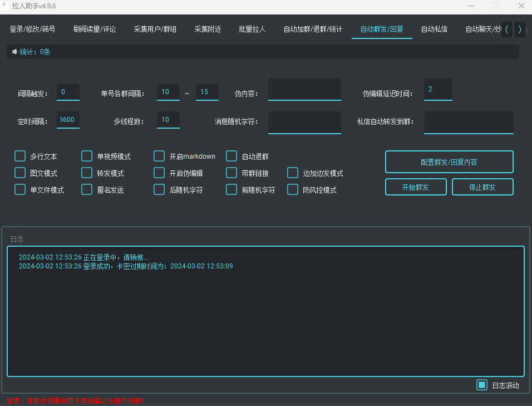This screenshot has height=406, width=532.
Task: Focus the 伪内容 text box
Action: tap(304, 89)
